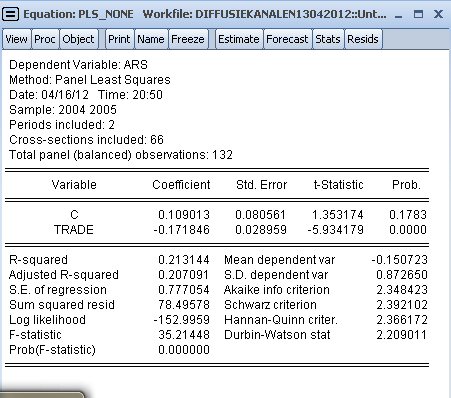Screen dimensions: 451x398
Task: Select Hannan-Quinn criter. value 2.366172
Action: 402,320
